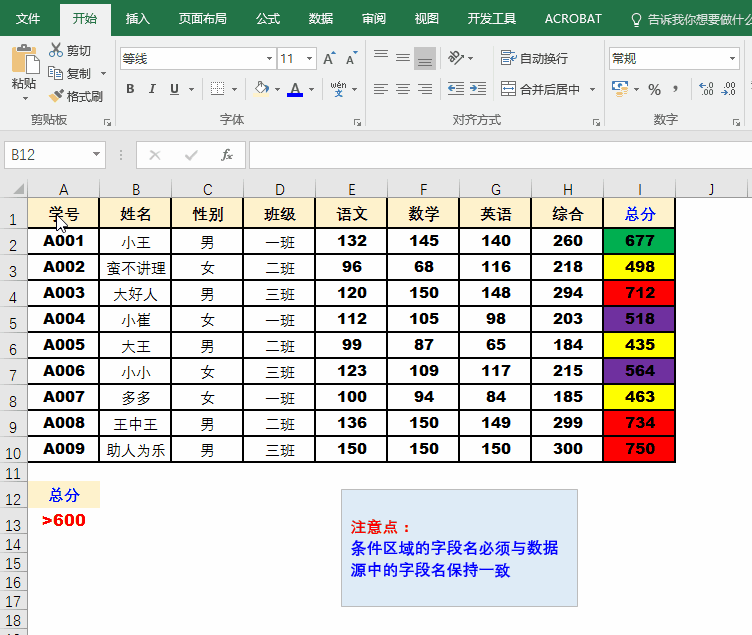Expand the number format dropdown showing 常规

click(733, 59)
